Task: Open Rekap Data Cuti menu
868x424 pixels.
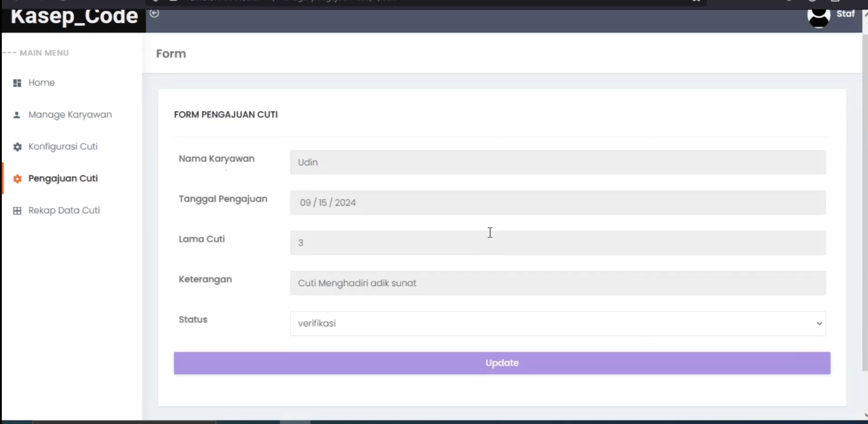Action: point(64,210)
